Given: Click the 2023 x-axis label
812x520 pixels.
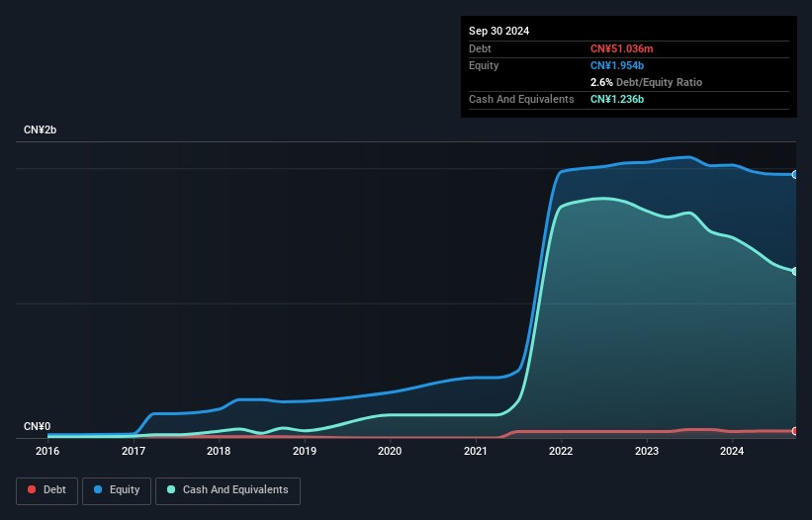Looking at the screenshot, I should click(647, 451).
